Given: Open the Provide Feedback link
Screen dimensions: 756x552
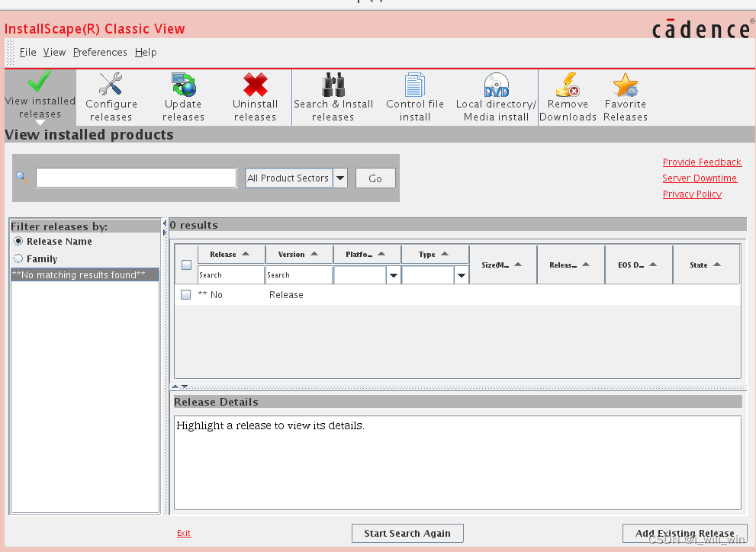Looking at the screenshot, I should pyautogui.click(x=701, y=162).
